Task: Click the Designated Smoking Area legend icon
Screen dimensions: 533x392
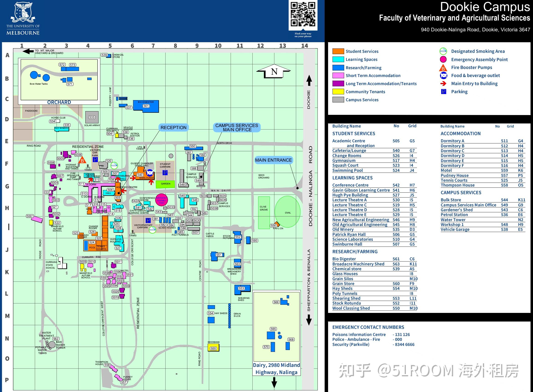Action: coord(443,51)
